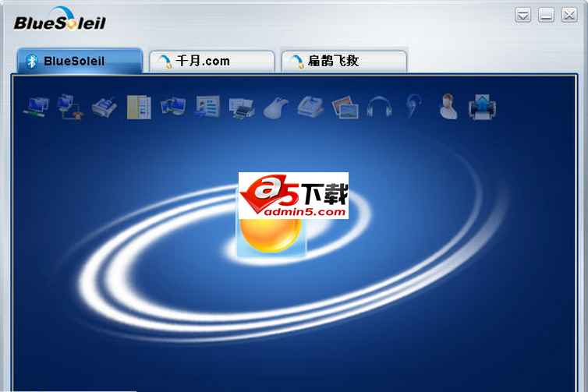Viewport: 588px width, 392px height.
Task: Minimize the BlueSoleil window
Action: 546,15
